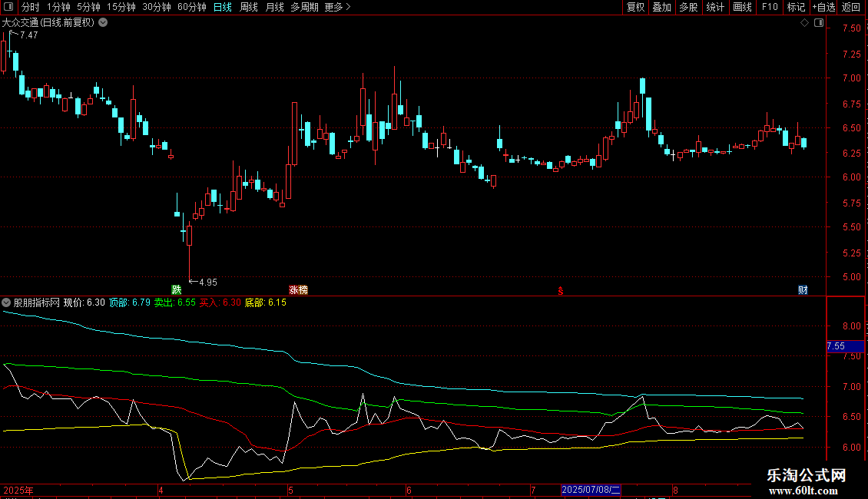The image size is (868, 499).
Task: Open the F10 company info
Action: pyautogui.click(x=770, y=7)
